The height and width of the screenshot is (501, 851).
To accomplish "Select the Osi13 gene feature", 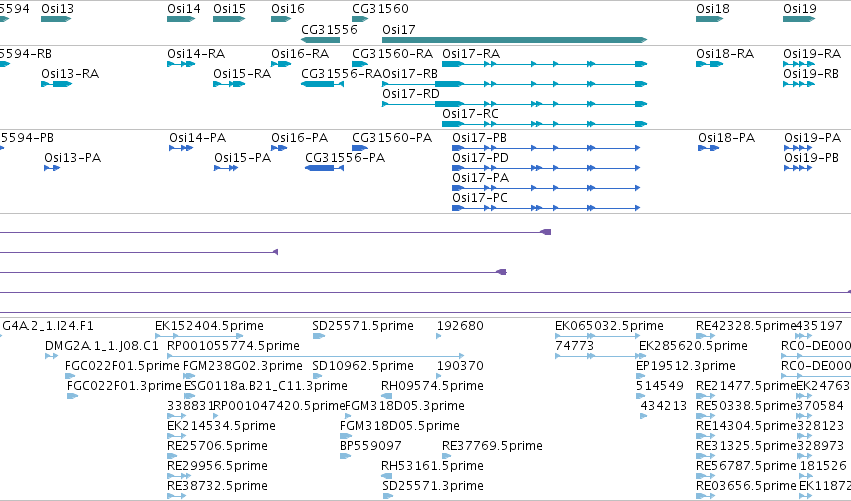I will (x=56, y=19).
